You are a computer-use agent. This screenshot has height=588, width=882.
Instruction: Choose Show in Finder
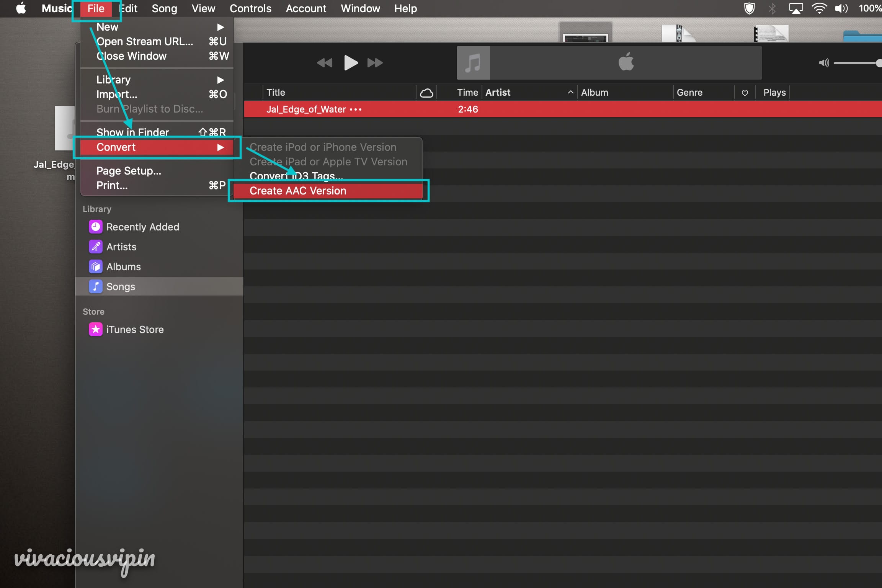(x=157, y=132)
